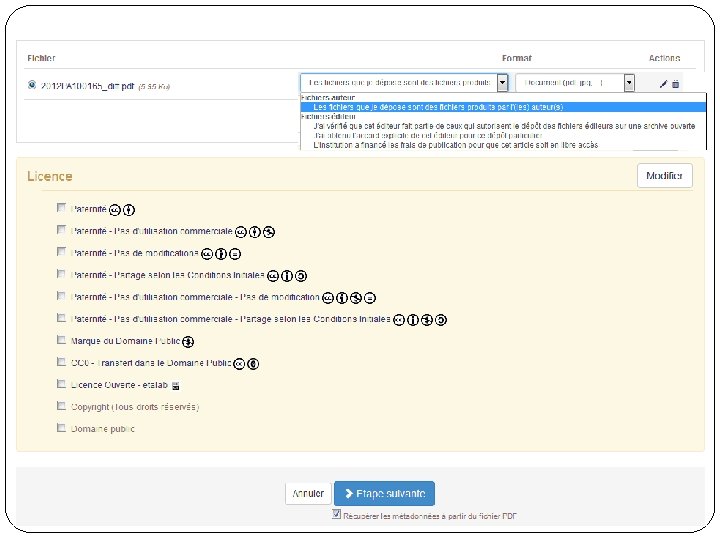Open the Format document type dropdown

575,83
